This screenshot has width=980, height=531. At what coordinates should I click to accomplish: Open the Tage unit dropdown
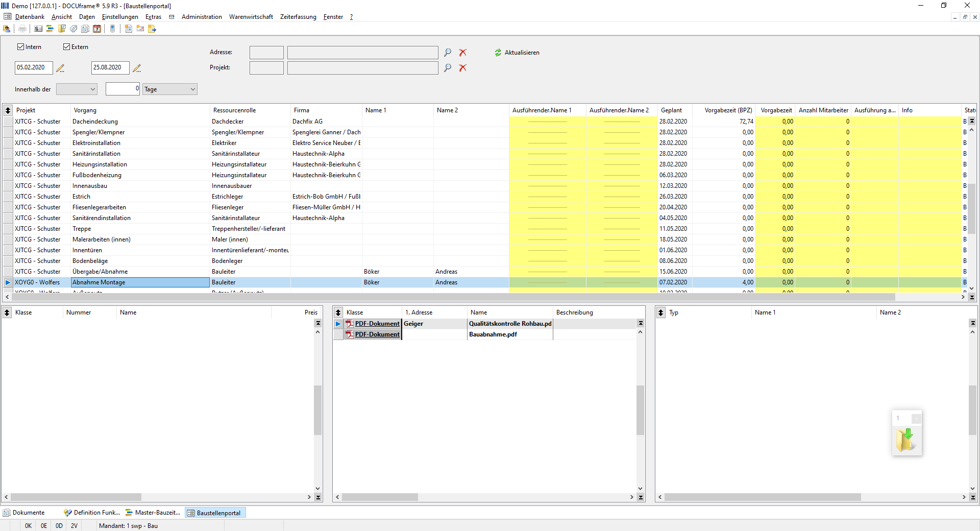tap(170, 89)
